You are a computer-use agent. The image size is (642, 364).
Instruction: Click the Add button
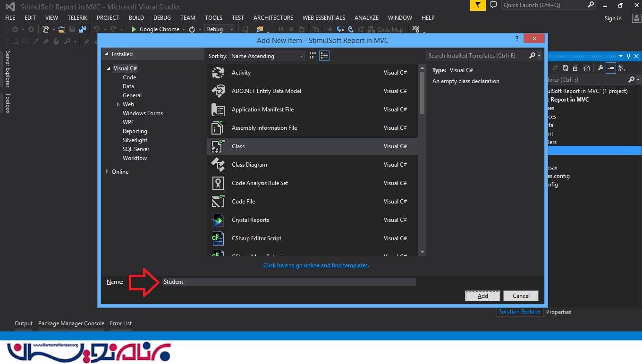(x=482, y=296)
